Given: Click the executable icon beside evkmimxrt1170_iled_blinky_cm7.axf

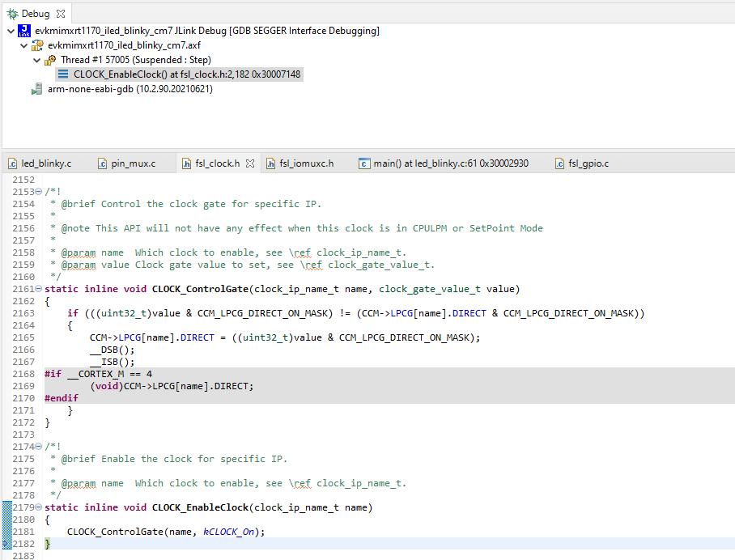Looking at the screenshot, I should click(37, 46).
